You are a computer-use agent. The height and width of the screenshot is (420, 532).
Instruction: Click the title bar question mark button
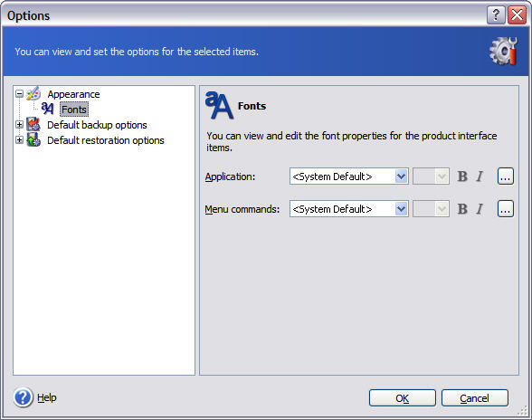click(x=496, y=15)
